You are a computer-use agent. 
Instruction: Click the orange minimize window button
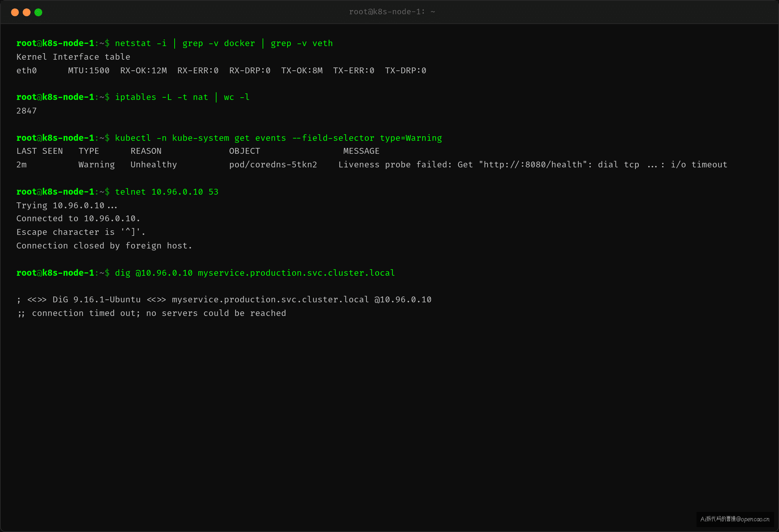(27, 12)
